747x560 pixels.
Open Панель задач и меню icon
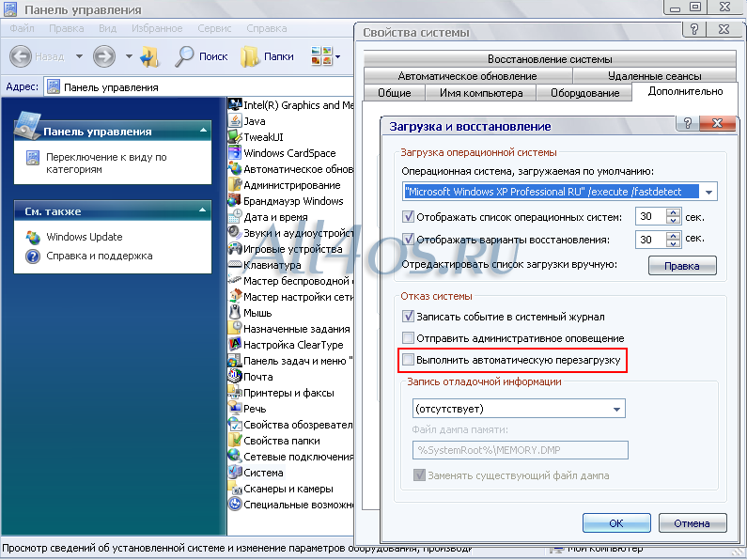(x=235, y=361)
